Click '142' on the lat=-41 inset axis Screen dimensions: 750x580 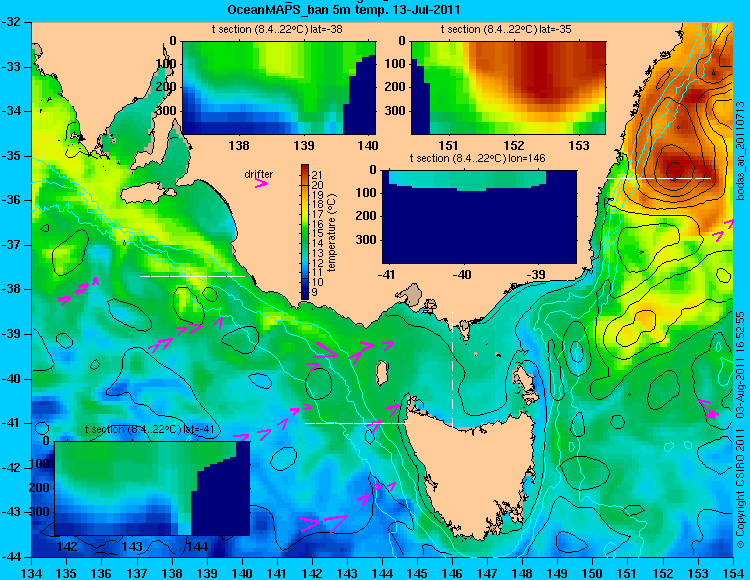click(x=67, y=547)
